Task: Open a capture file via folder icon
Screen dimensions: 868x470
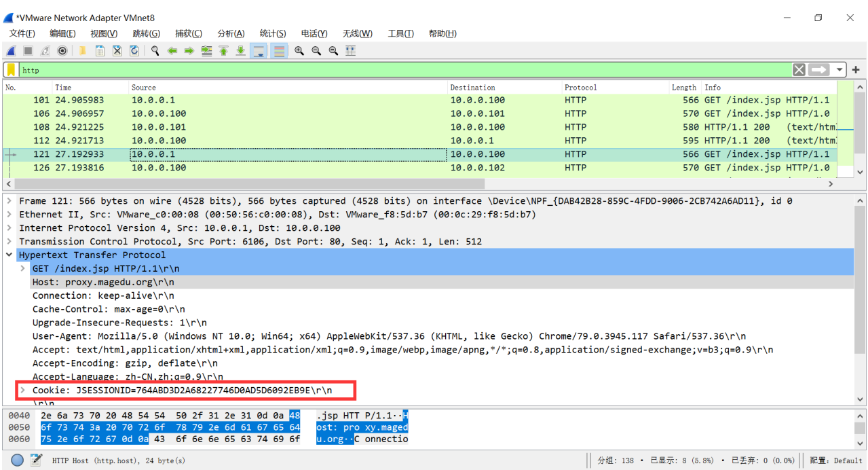Action: click(x=83, y=51)
